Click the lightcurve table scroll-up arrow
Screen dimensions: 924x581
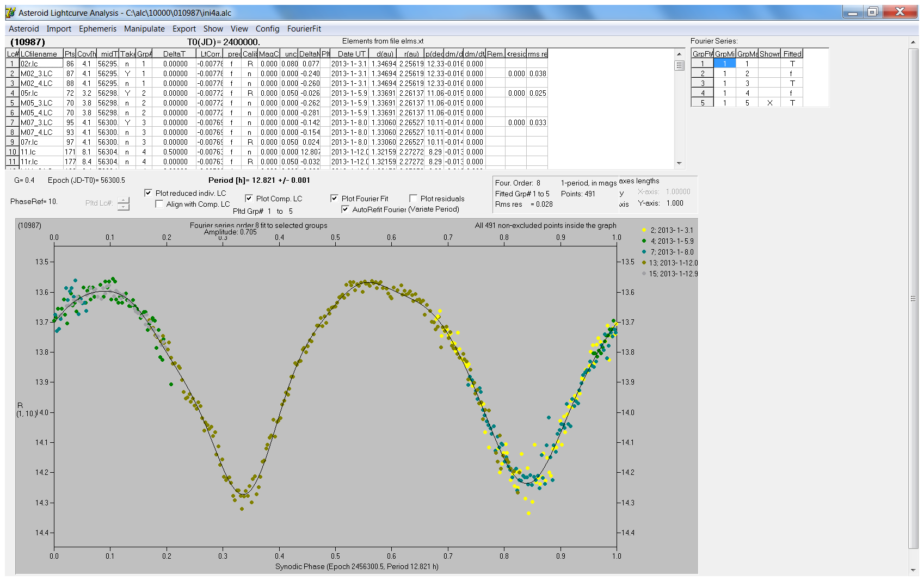tap(679, 54)
